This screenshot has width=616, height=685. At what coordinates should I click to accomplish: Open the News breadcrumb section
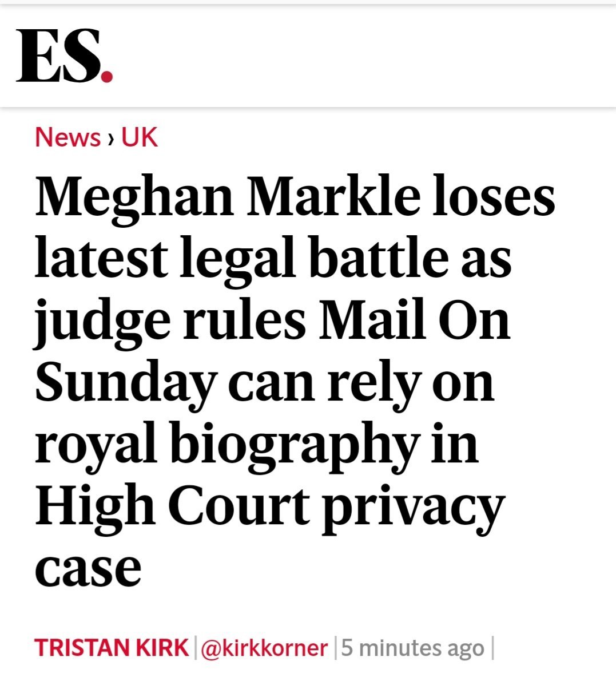67,138
